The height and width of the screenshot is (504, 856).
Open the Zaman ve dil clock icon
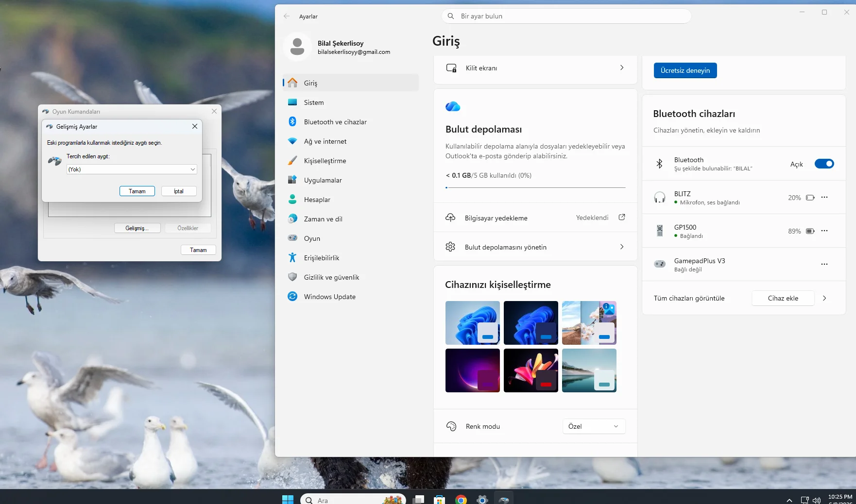(292, 219)
